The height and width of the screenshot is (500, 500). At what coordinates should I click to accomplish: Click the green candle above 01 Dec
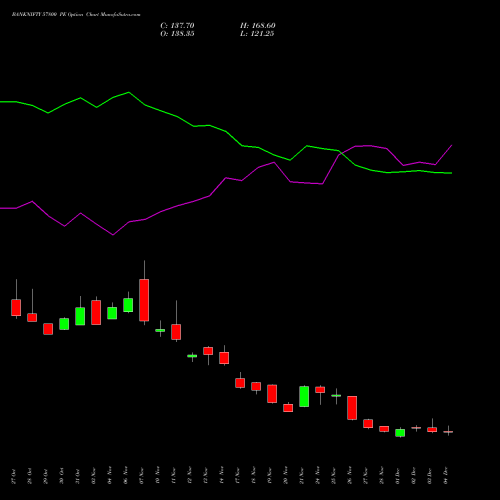tap(400, 433)
